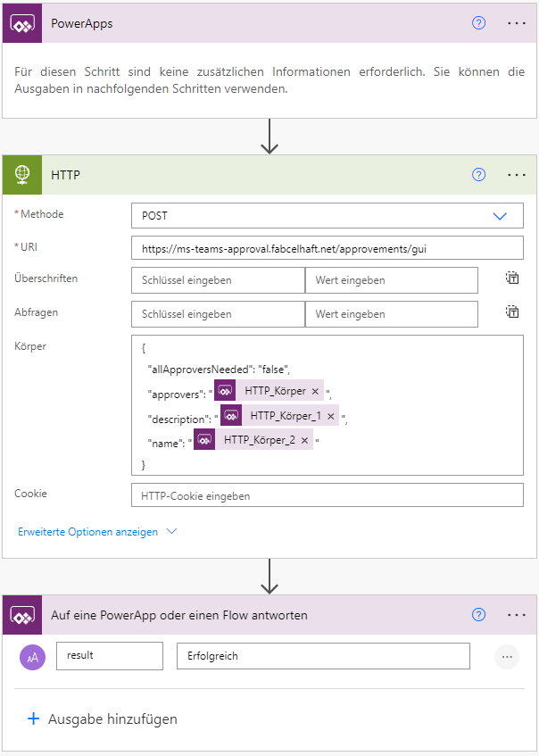539x756 pixels.
Task: Click the PowerApps trigger icon
Action: (x=22, y=22)
